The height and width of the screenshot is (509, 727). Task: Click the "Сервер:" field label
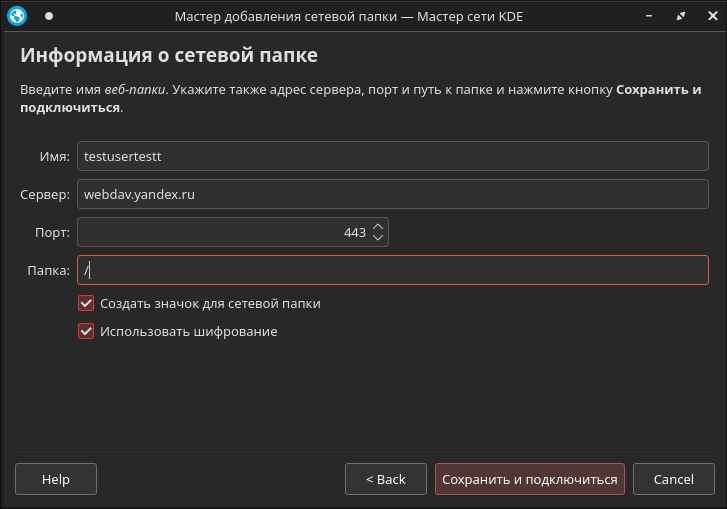(45, 194)
